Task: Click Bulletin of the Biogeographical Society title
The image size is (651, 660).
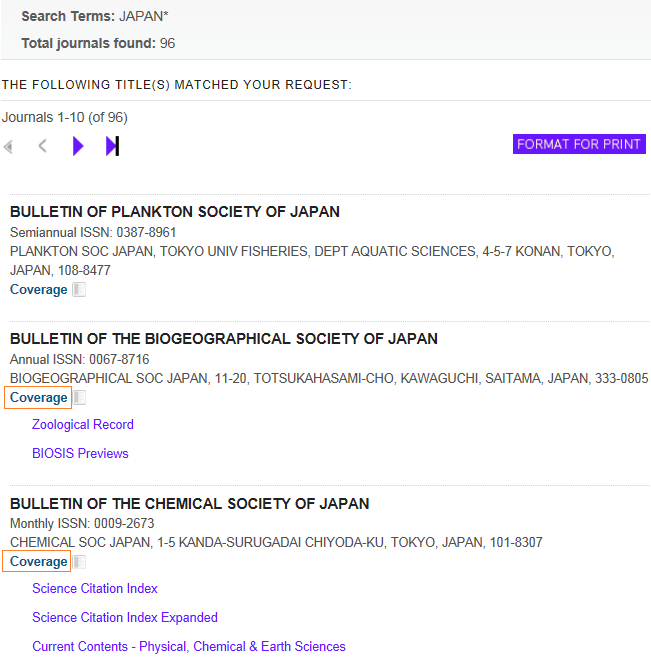Action: coord(224,339)
